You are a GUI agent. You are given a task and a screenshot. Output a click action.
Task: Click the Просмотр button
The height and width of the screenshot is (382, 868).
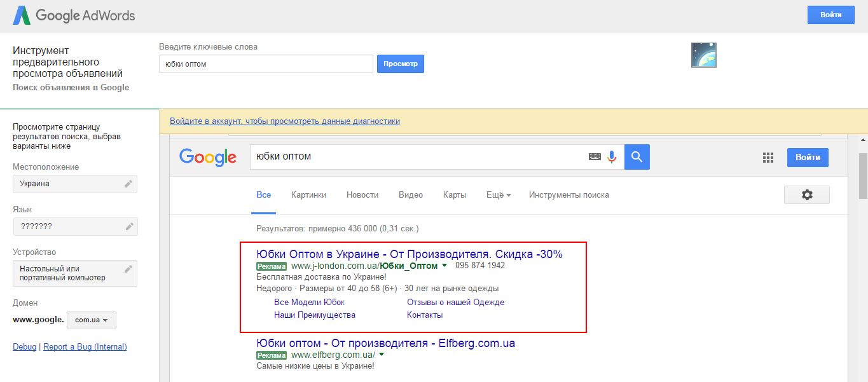point(401,64)
